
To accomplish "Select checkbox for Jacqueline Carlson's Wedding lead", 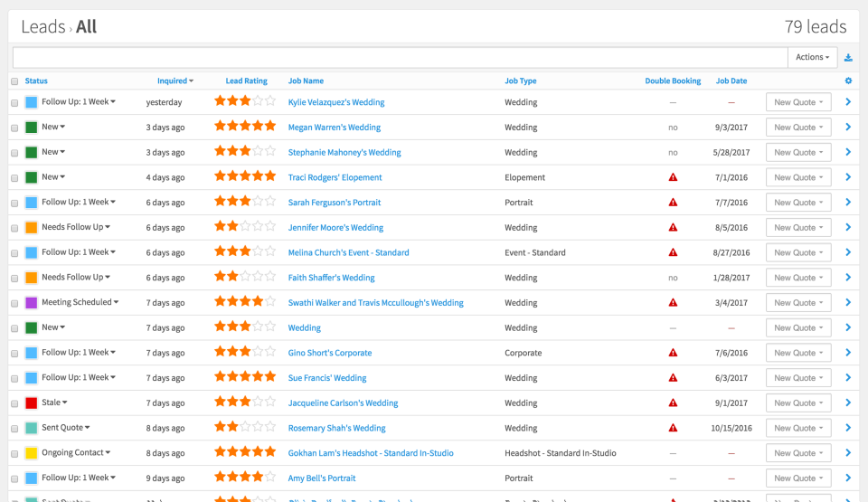I will pyautogui.click(x=14, y=403).
